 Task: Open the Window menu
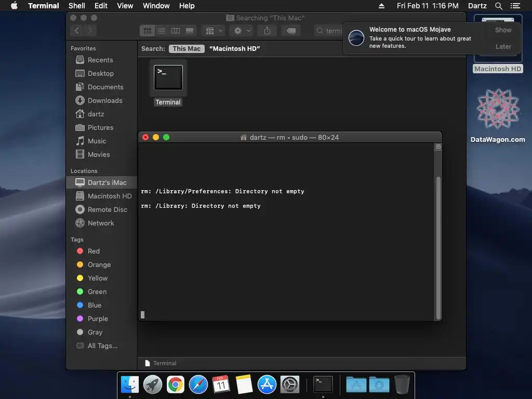[x=156, y=6]
